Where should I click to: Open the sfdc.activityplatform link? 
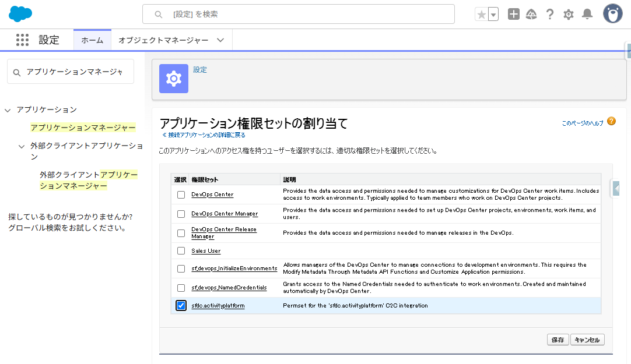pos(218,306)
